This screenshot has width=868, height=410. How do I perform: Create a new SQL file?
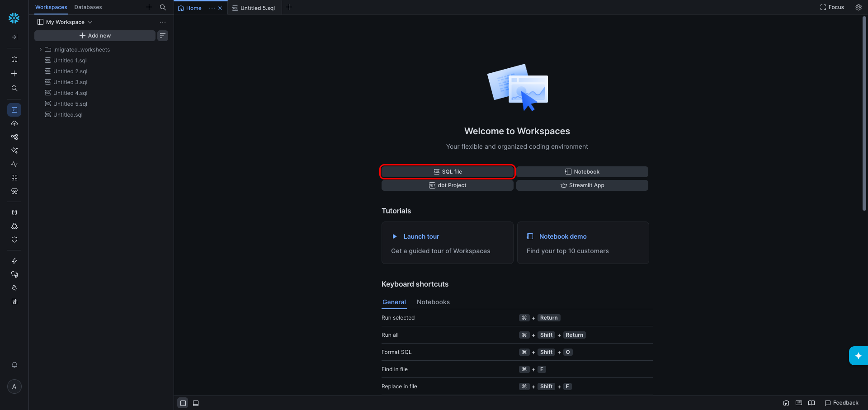click(448, 172)
